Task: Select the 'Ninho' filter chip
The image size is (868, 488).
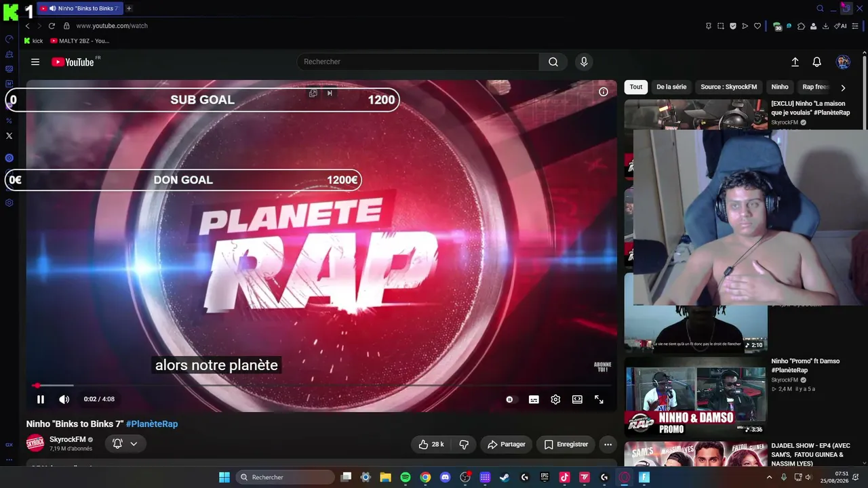Action: point(780,87)
